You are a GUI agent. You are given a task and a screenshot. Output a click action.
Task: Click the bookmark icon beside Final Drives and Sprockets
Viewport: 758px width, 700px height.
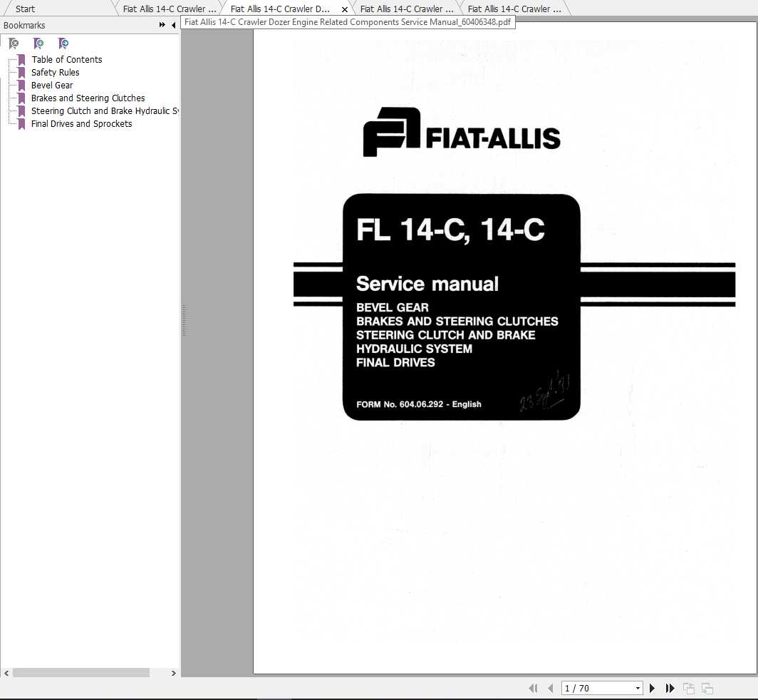(21, 124)
